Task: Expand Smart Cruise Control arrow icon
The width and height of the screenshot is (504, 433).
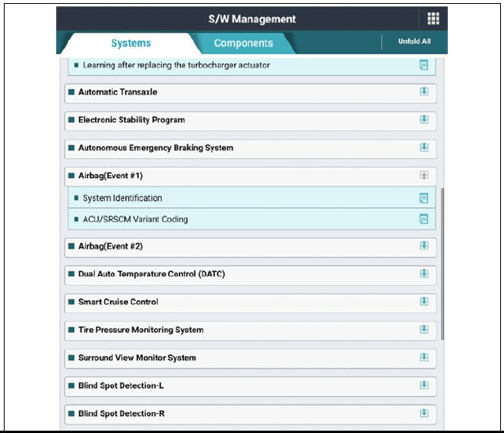Action: 424,302
